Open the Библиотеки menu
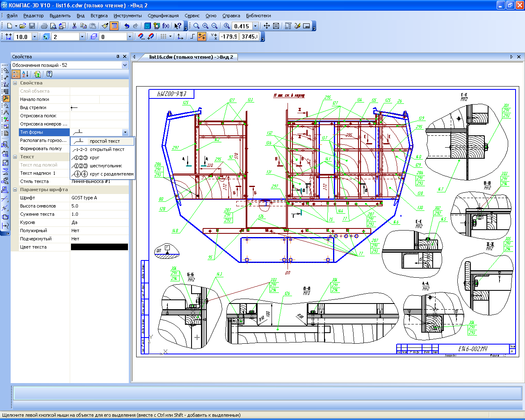Screen dimensions: 525x420 coord(258,16)
